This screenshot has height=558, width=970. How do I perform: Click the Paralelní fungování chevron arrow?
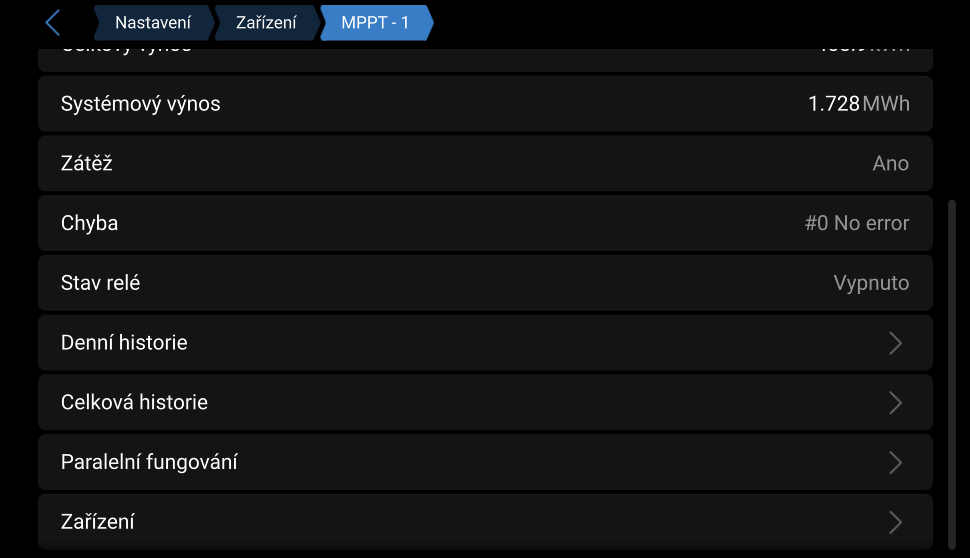click(895, 463)
